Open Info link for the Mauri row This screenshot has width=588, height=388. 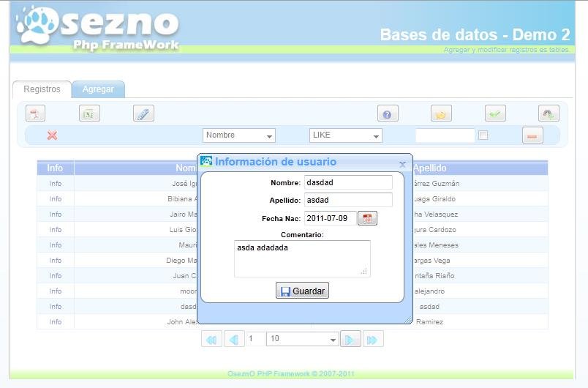(x=56, y=245)
